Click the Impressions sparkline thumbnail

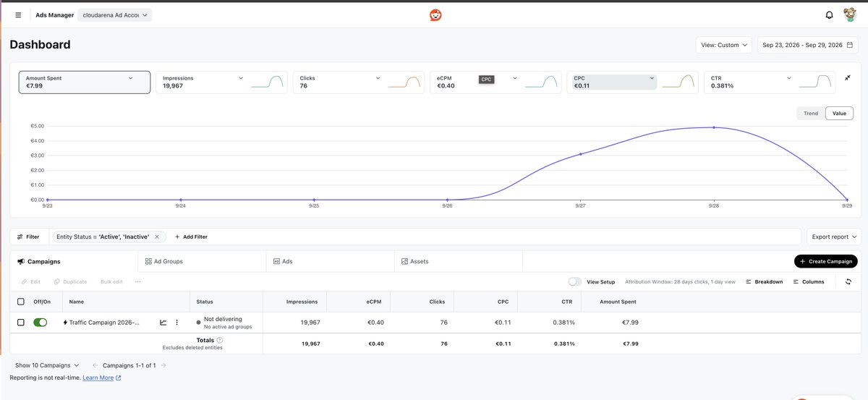pos(267,82)
